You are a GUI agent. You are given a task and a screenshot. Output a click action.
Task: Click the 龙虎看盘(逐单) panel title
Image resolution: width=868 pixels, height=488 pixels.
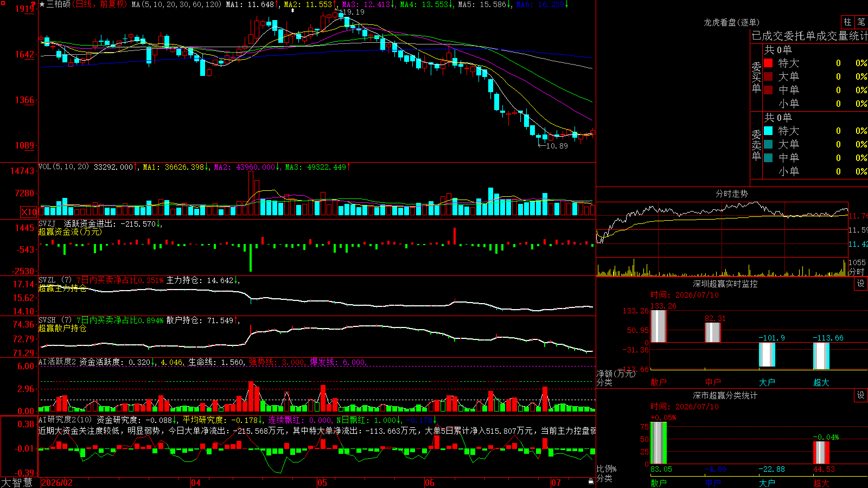click(x=731, y=22)
